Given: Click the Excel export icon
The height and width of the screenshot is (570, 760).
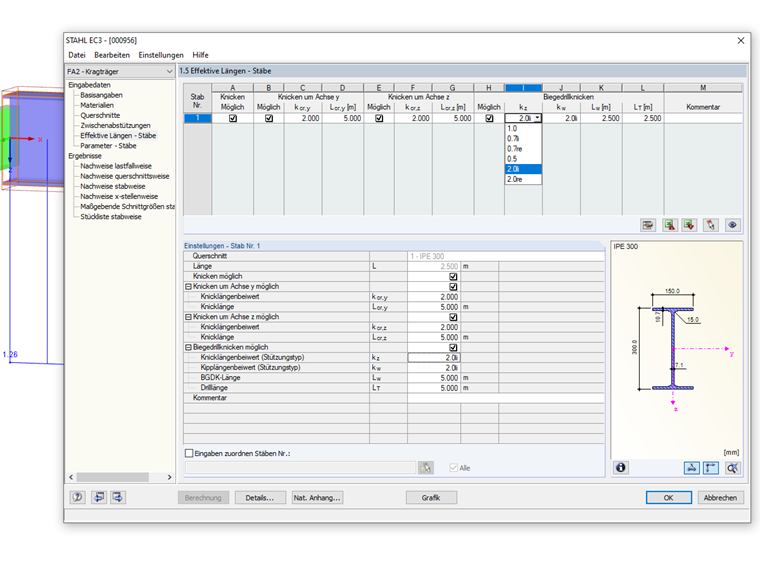Looking at the screenshot, I should 670,226.
